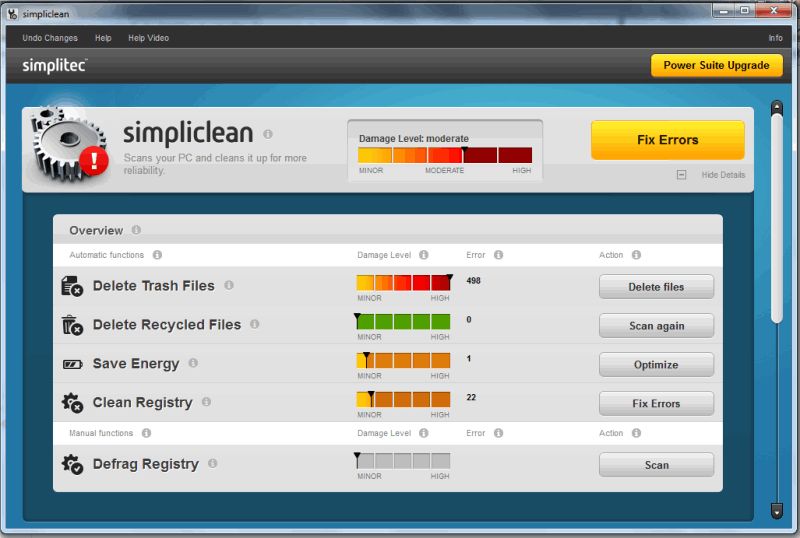Click info icon beside Manual functions Action header
This screenshot has height=538, width=800.
tap(636, 433)
